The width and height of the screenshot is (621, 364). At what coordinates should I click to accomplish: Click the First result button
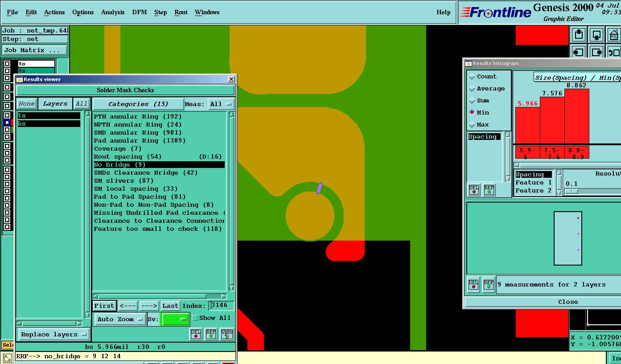104,306
